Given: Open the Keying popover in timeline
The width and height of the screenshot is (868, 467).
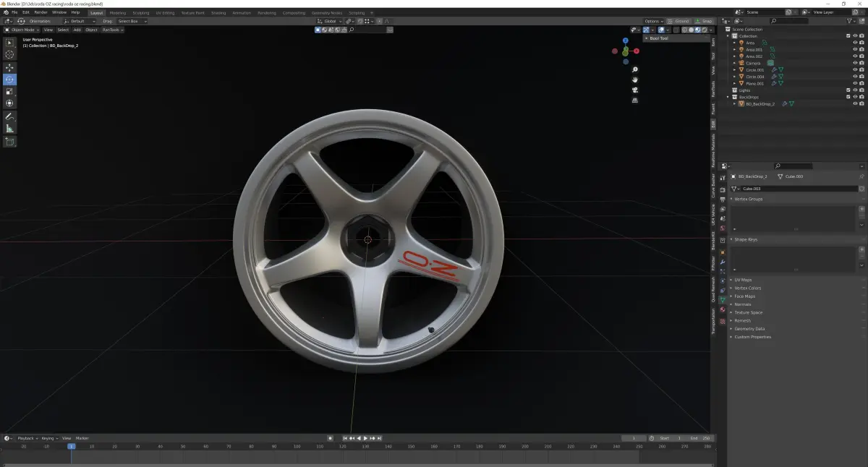Looking at the screenshot, I should point(49,438).
